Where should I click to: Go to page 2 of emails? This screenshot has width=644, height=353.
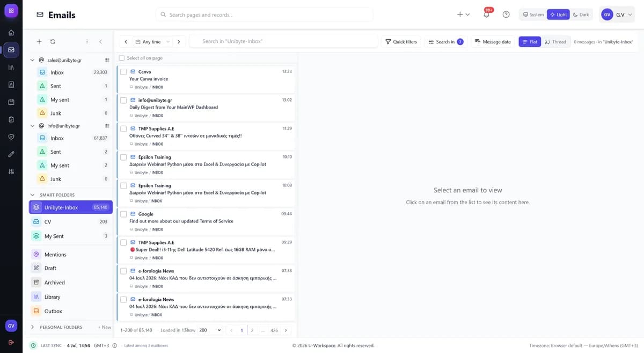[252, 330]
